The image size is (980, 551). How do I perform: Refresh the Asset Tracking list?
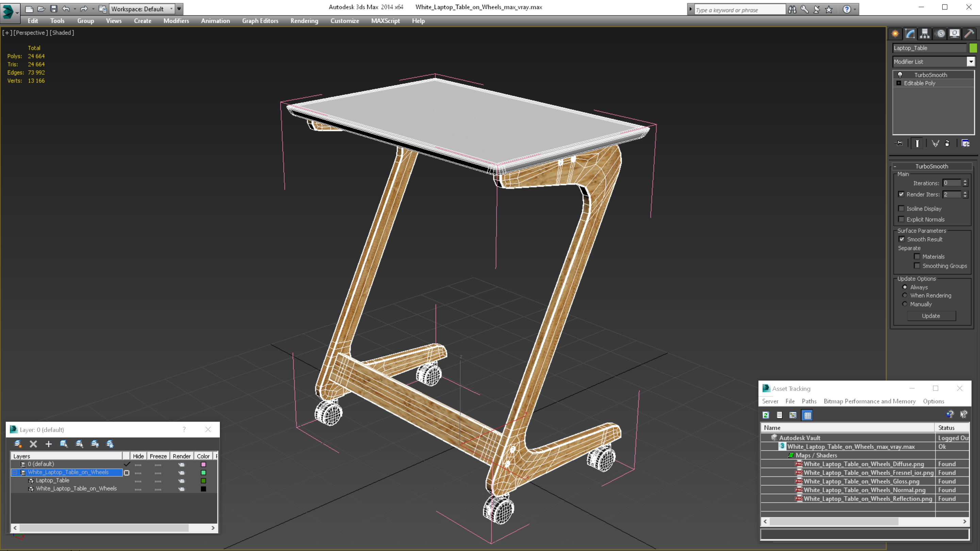click(766, 415)
